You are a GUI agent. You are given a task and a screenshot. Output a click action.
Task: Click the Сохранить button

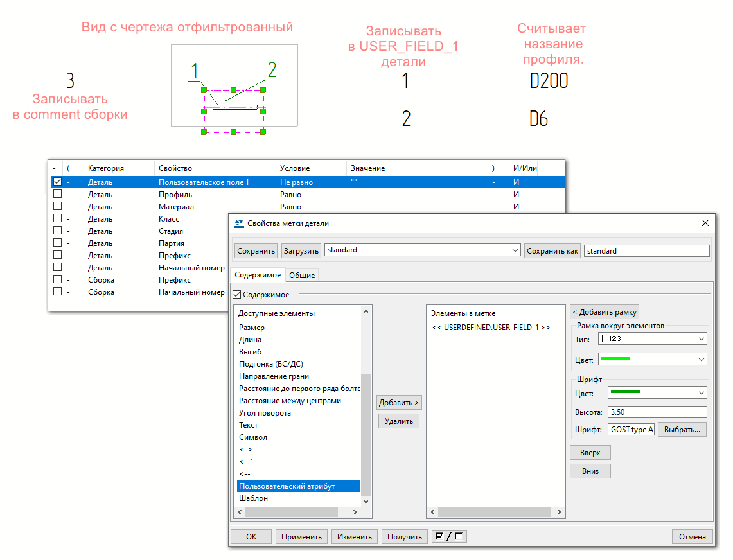pyautogui.click(x=256, y=251)
